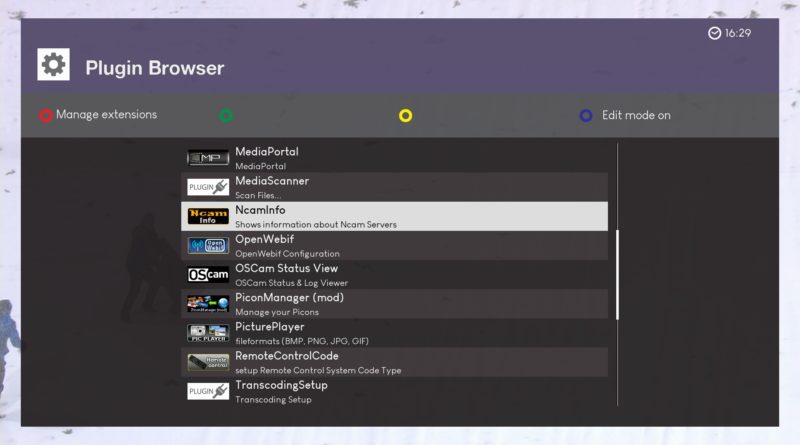The height and width of the screenshot is (445, 800).
Task: Click 'Scan Files...' description
Action: pyautogui.click(x=258, y=195)
